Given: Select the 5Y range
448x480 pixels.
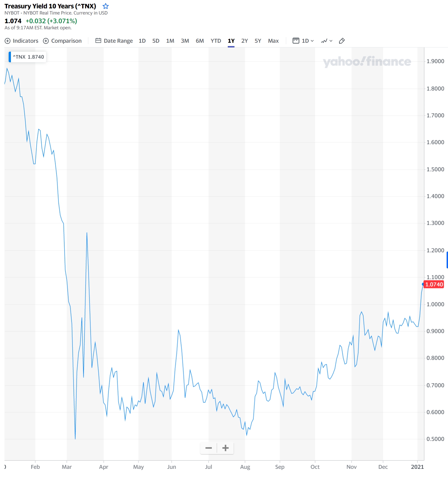Looking at the screenshot, I should click(x=258, y=41).
